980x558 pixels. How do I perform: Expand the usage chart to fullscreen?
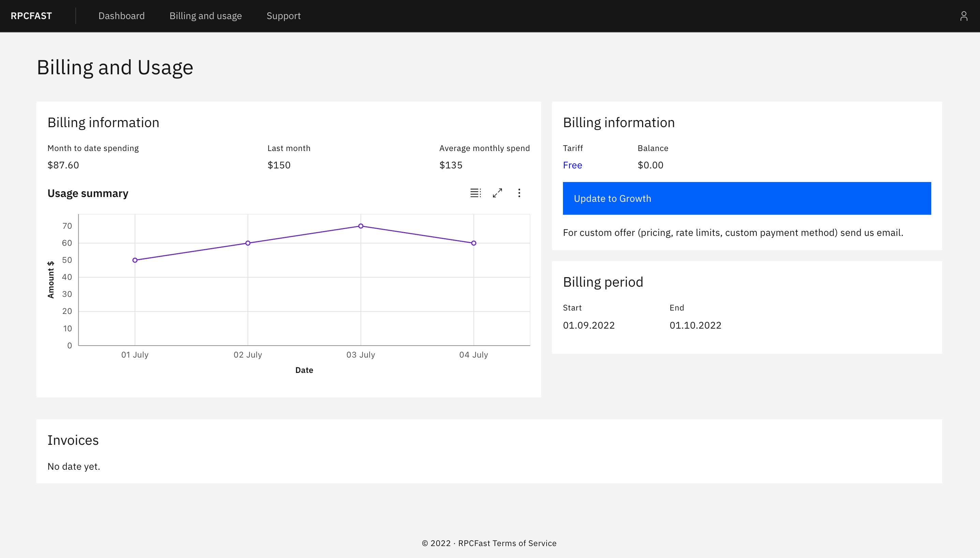pos(497,193)
